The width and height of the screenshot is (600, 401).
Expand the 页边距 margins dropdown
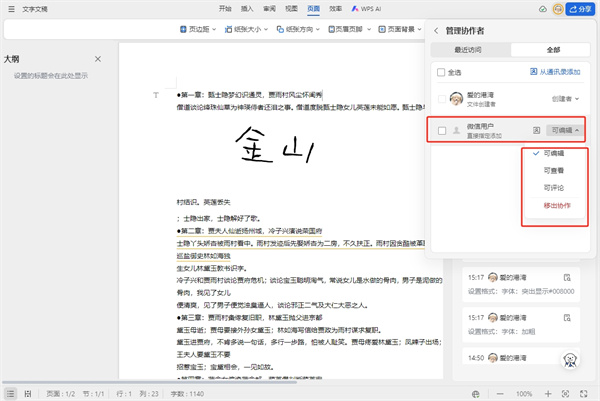[199, 29]
